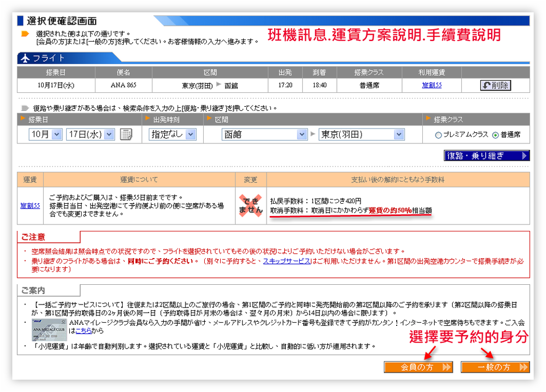Open the 函館 origin airport dropdown
The width and height of the screenshot is (546, 392).
[x=264, y=134]
